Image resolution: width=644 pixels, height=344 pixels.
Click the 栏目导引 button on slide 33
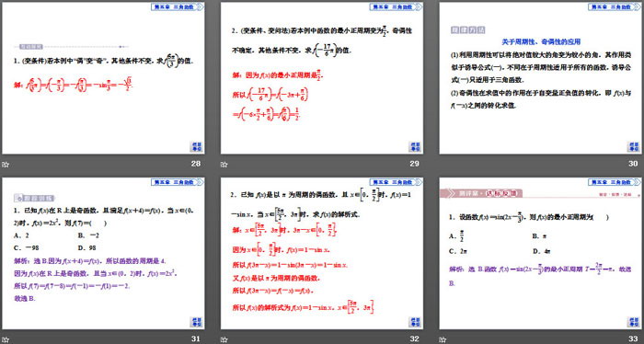pos(633,321)
